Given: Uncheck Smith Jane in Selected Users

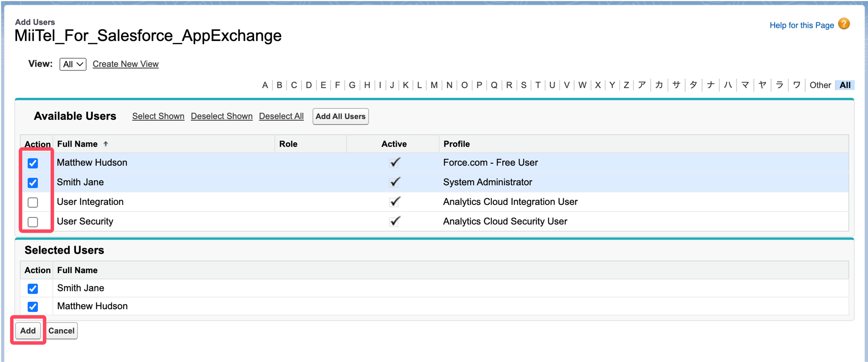Looking at the screenshot, I should point(33,288).
